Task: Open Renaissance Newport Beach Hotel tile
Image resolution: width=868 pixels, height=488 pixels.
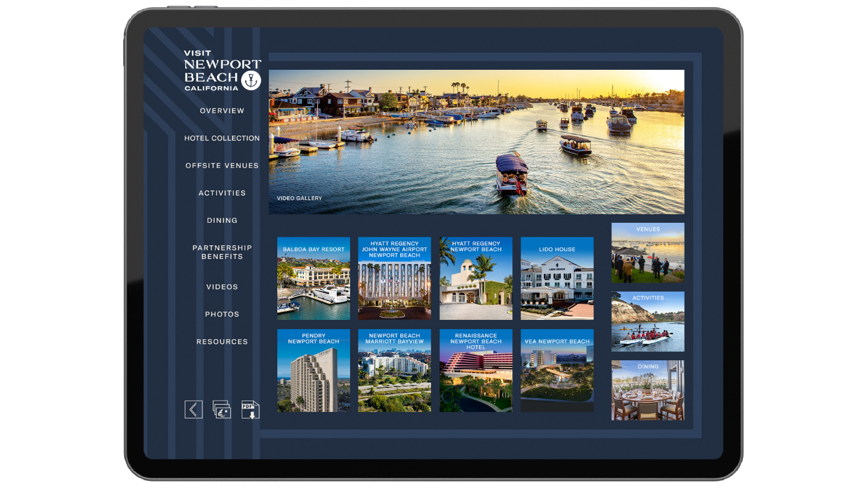Action: [x=476, y=371]
